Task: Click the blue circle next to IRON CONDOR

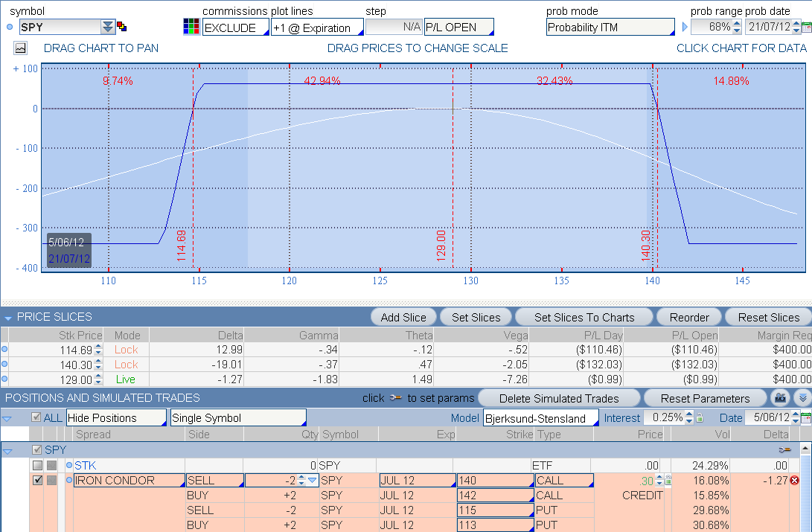Action: 69,480
